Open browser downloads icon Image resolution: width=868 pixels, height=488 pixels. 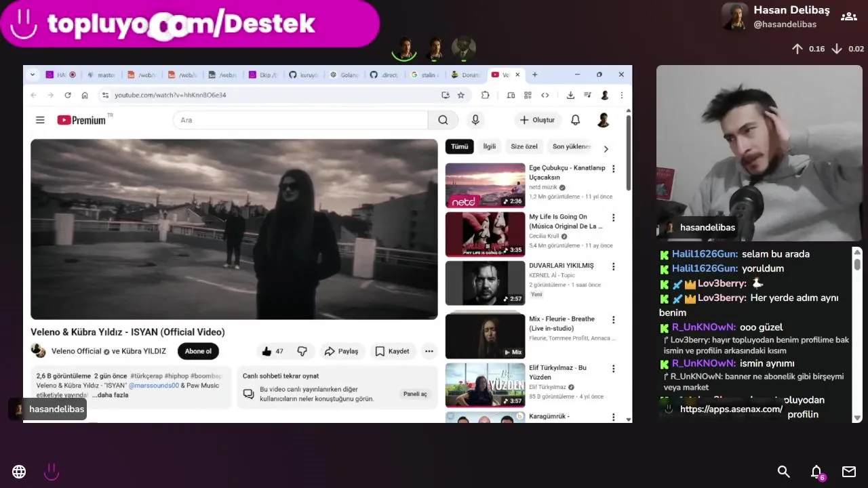pyautogui.click(x=570, y=95)
